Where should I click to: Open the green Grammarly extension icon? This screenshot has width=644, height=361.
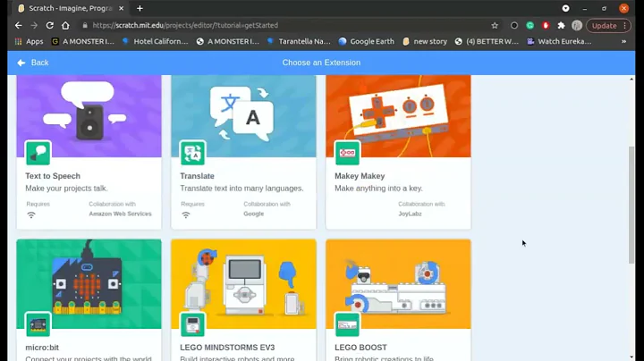click(530, 25)
